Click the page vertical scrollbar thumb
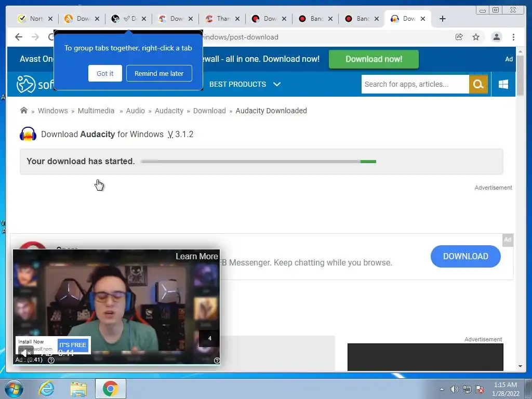Image resolution: width=532 pixels, height=399 pixels. pyautogui.click(x=520, y=75)
